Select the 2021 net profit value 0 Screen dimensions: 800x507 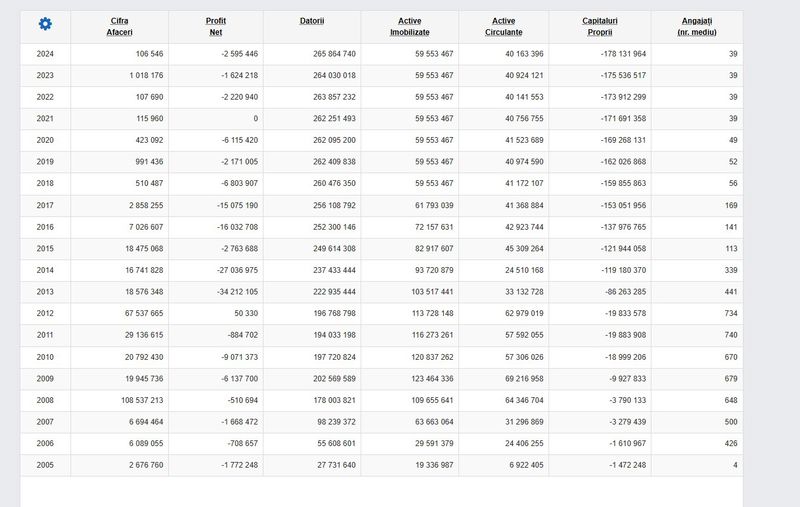pos(255,119)
